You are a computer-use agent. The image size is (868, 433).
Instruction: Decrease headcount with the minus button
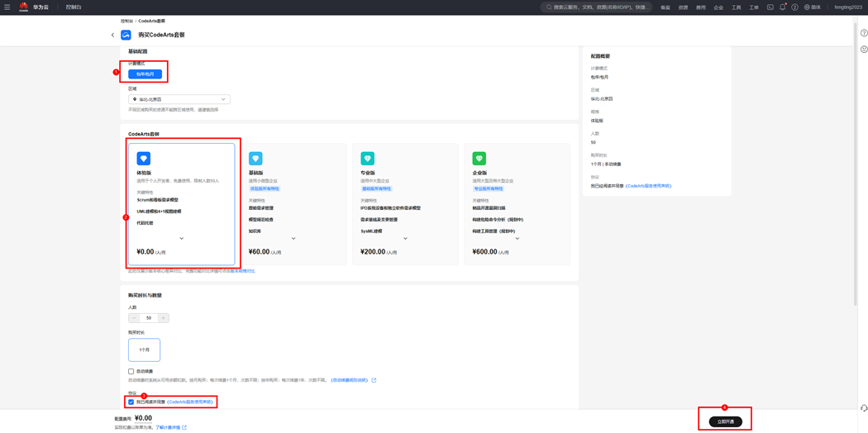[134, 318]
